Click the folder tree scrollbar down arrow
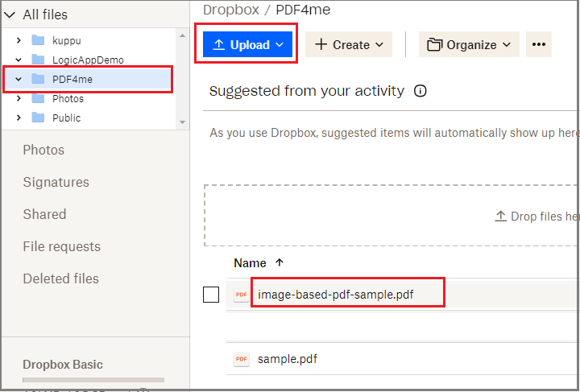580x392 pixels. point(182,122)
